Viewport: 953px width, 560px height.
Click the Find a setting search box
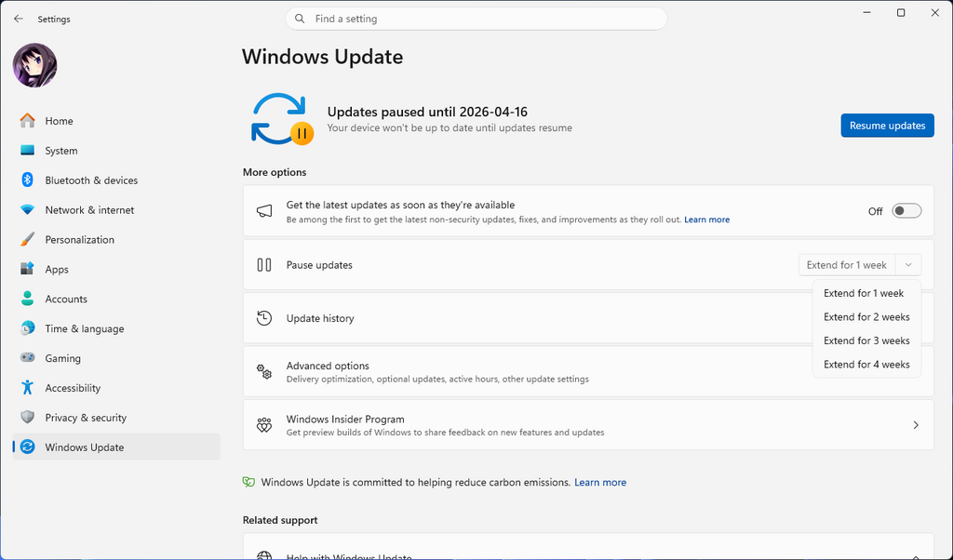tap(476, 19)
